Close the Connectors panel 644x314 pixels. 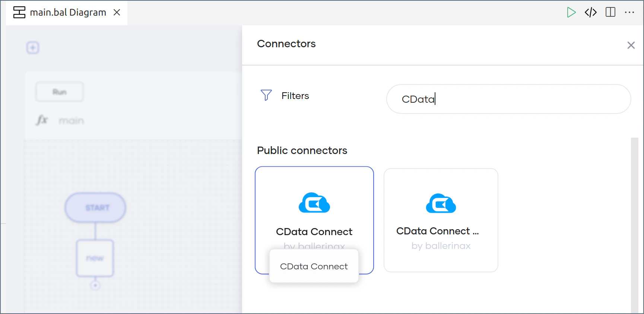pos(631,45)
